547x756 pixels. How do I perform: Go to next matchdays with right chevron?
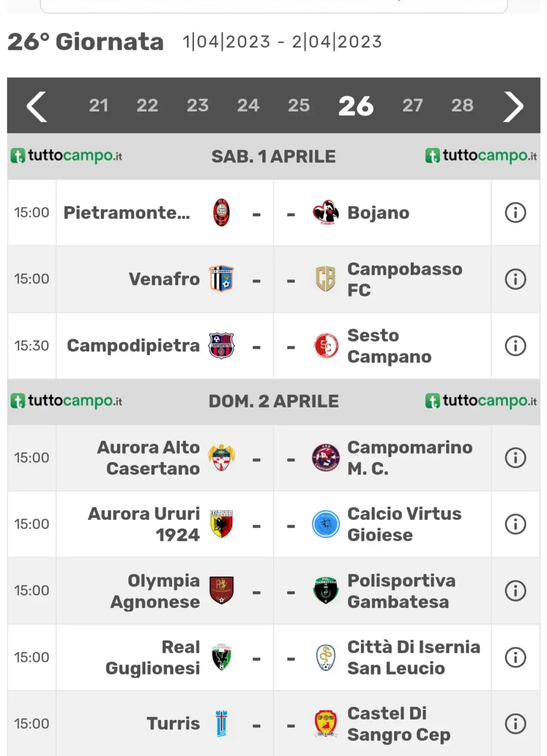tap(513, 106)
